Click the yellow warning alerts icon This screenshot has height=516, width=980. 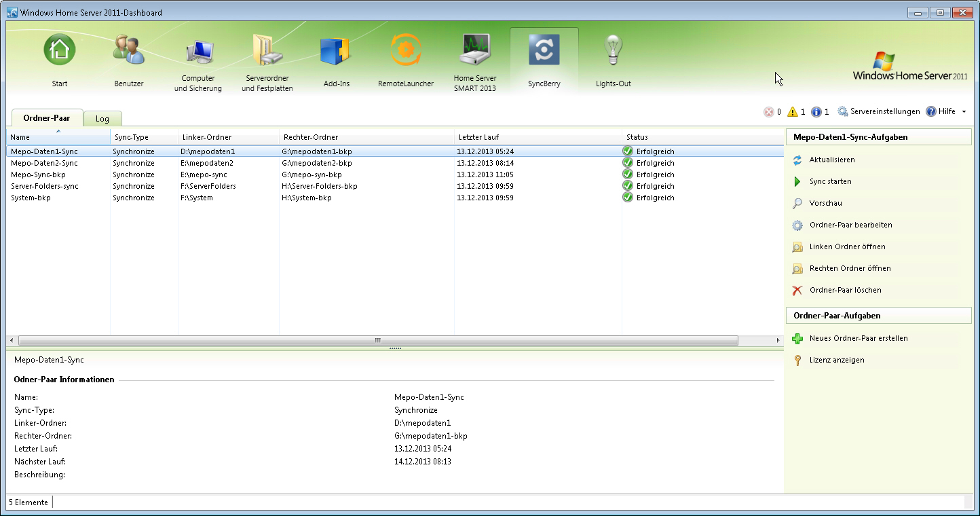pos(792,112)
